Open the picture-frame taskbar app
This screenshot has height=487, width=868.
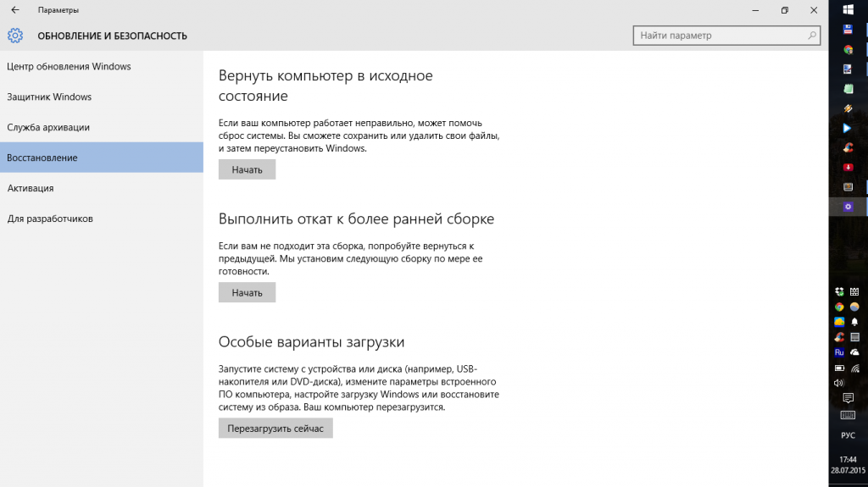pyautogui.click(x=848, y=187)
